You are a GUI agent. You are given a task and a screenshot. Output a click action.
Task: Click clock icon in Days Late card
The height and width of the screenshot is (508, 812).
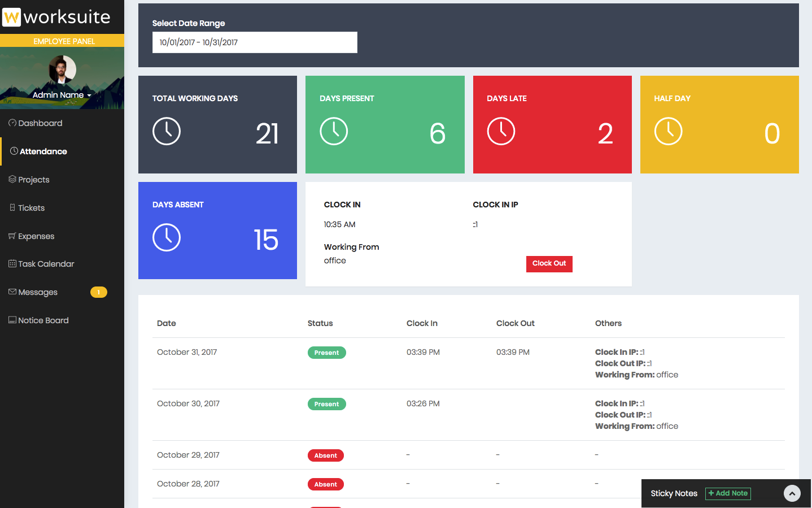(501, 132)
